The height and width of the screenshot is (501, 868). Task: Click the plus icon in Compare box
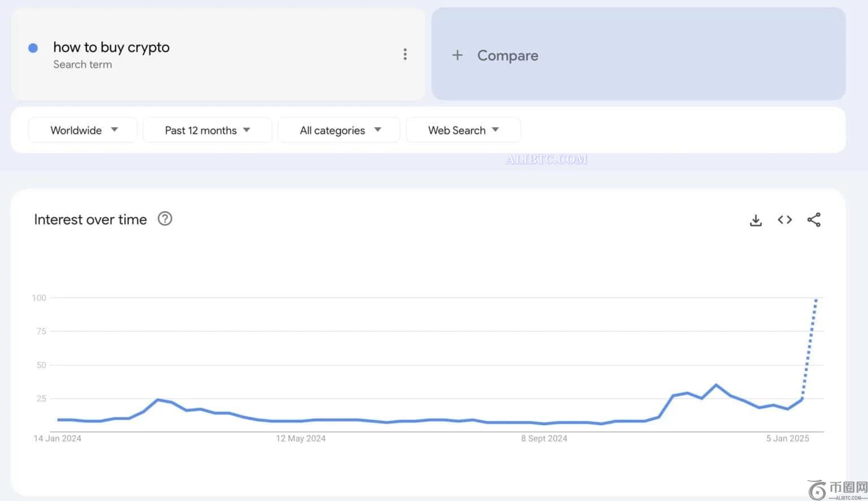pos(457,55)
